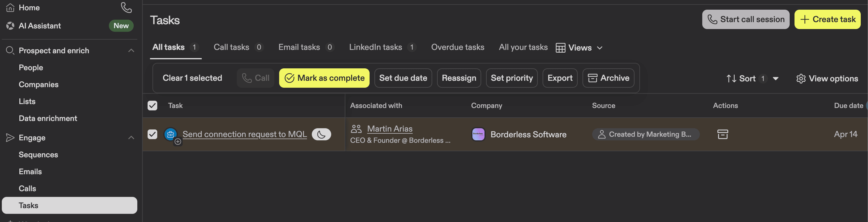Viewport: 868px width, 222px height.
Task: Open the Send connection request to MQL task
Action: click(x=245, y=134)
